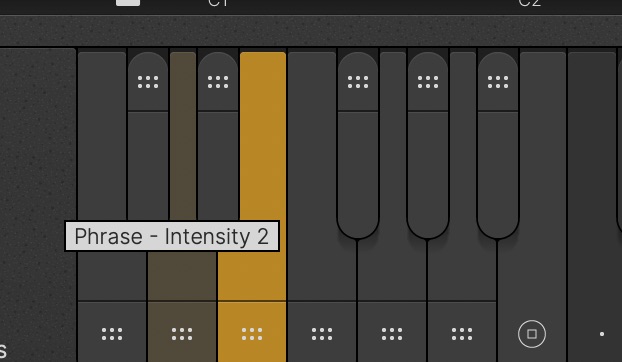
Task: Select the G-sharp black phrase key dots icon
Action: point(428,82)
